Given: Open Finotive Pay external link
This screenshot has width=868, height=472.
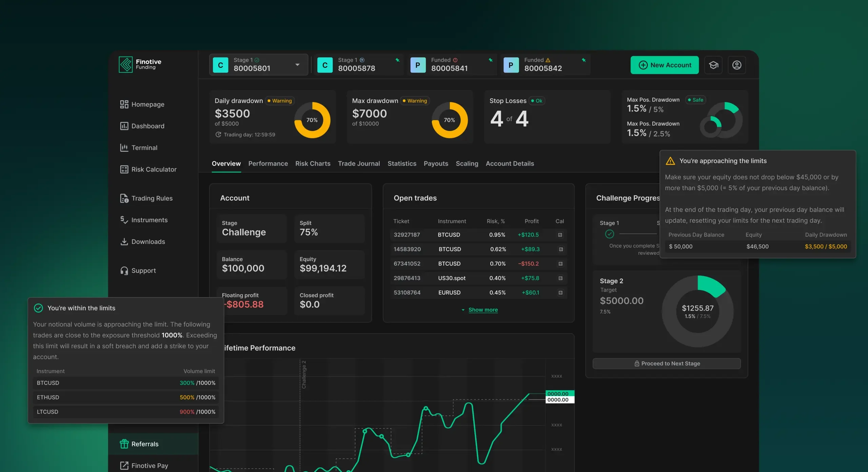Looking at the screenshot, I should click(144, 466).
